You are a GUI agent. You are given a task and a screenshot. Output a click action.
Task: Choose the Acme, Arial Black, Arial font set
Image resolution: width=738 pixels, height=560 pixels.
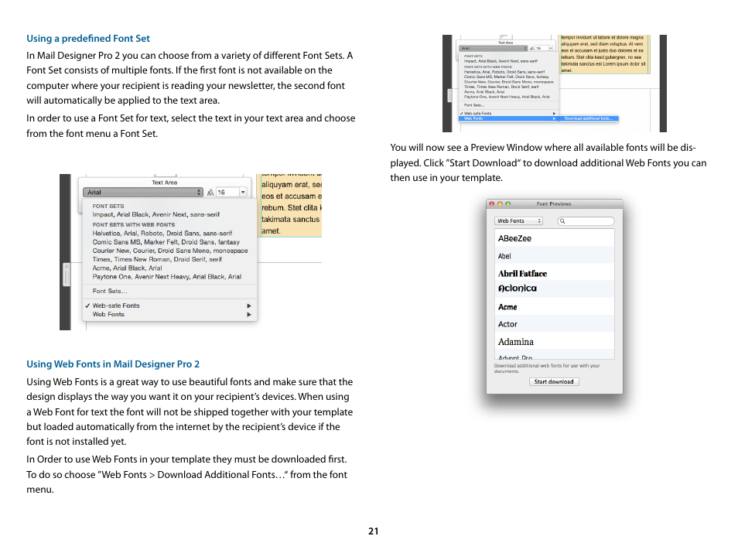(x=127, y=268)
